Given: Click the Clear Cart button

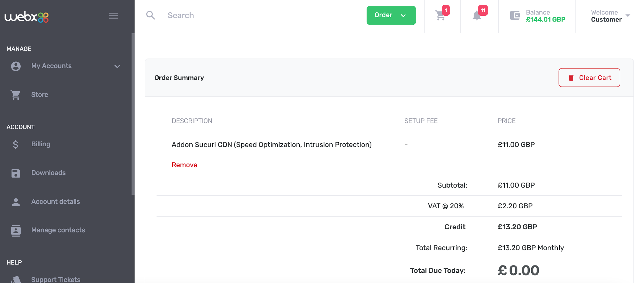Looking at the screenshot, I should click(589, 78).
